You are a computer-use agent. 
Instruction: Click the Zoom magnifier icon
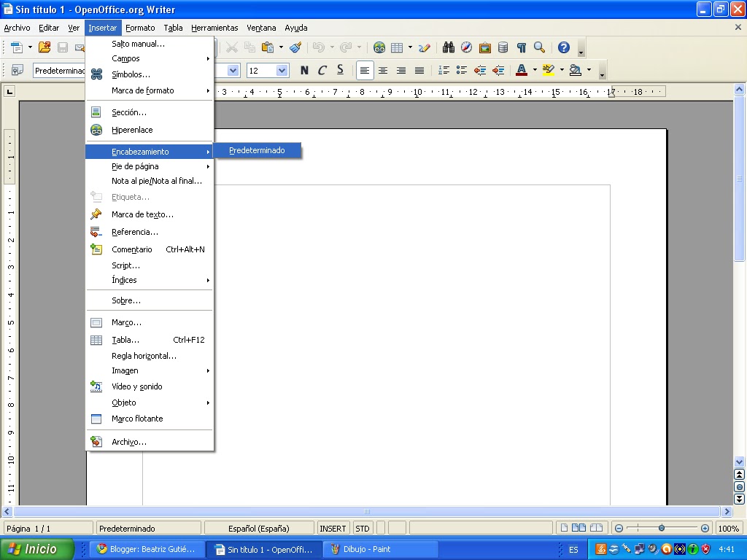tap(539, 47)
